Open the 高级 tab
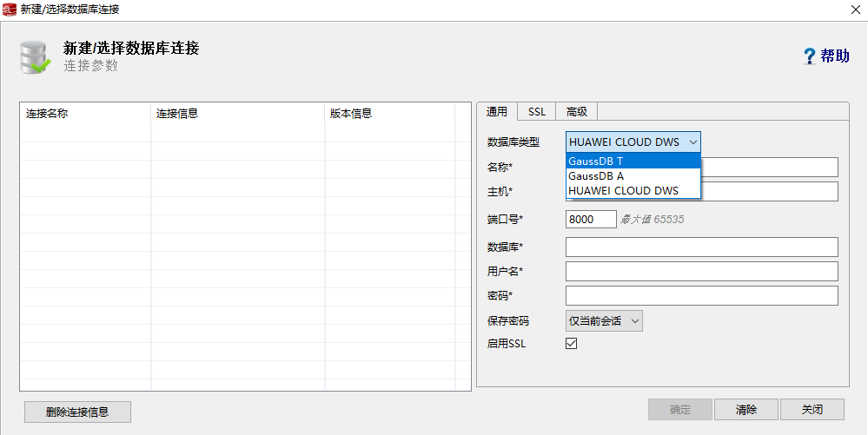The image size is (868, 435). [577, 111]
